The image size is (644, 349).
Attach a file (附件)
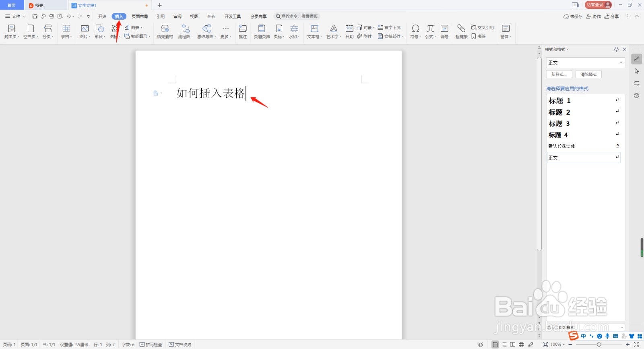click(x=364, y=36)
